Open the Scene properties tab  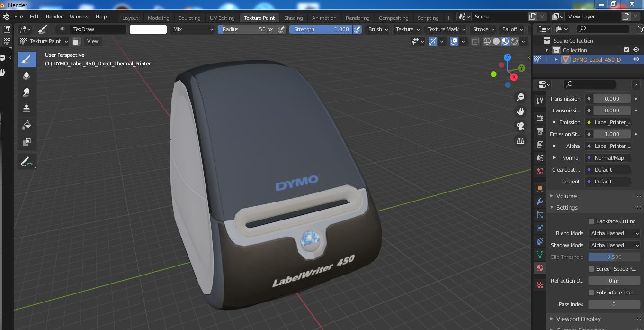[539, 157]
